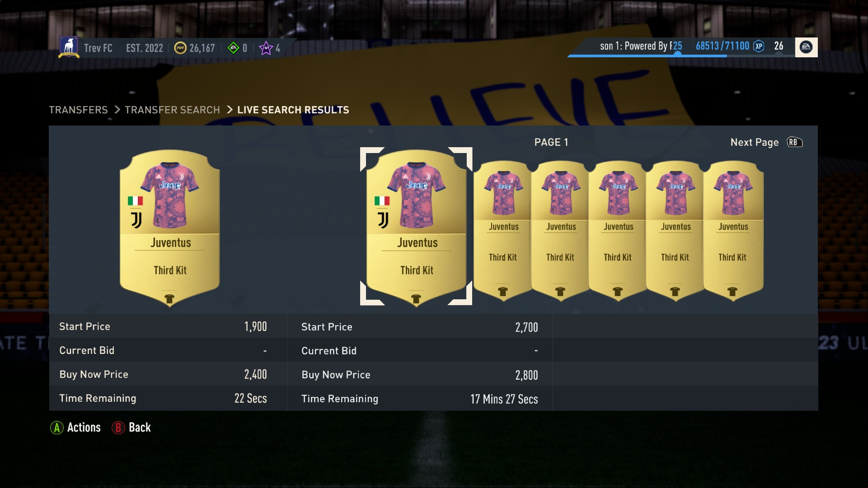Click the green FIFA points icon
This screenshot has width=868, height=488.
pyautogui.click(x=233, y=48)
